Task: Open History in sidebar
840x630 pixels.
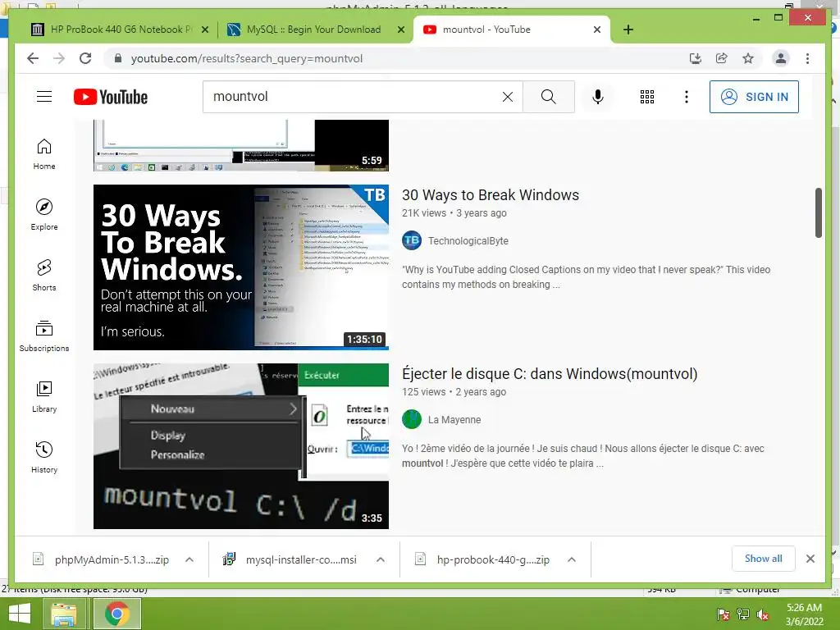Action: coord(44,457)
